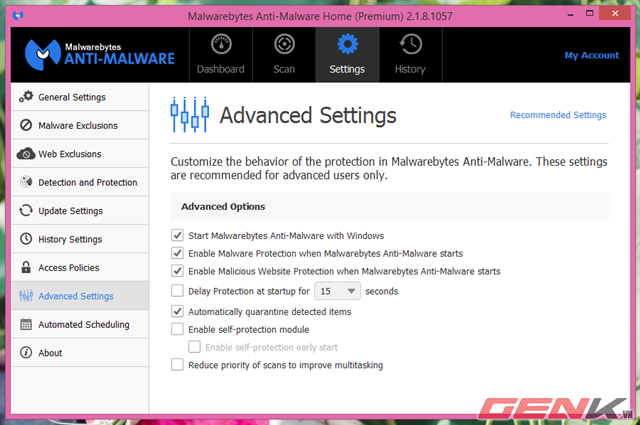640x425 pixels.
Task: Enable Delay Protection at startup checkbox
Action: click(177, 291)
